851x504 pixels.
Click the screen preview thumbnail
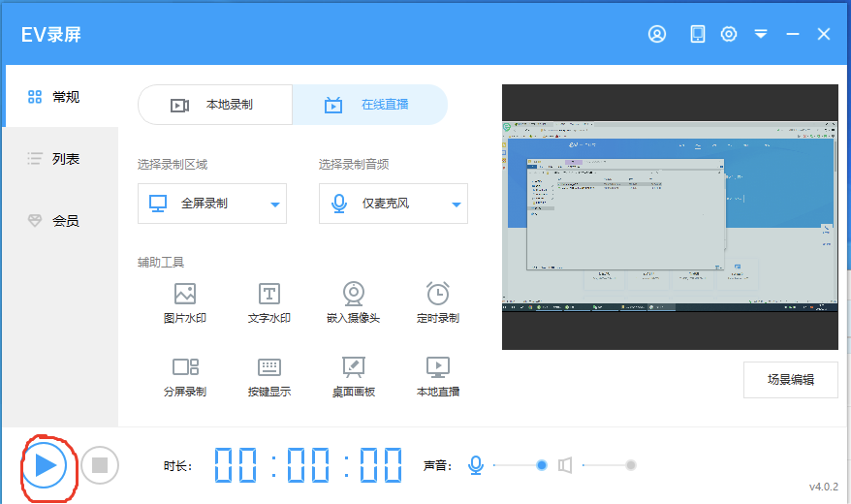pyautogui.click(x=670, y=217)
